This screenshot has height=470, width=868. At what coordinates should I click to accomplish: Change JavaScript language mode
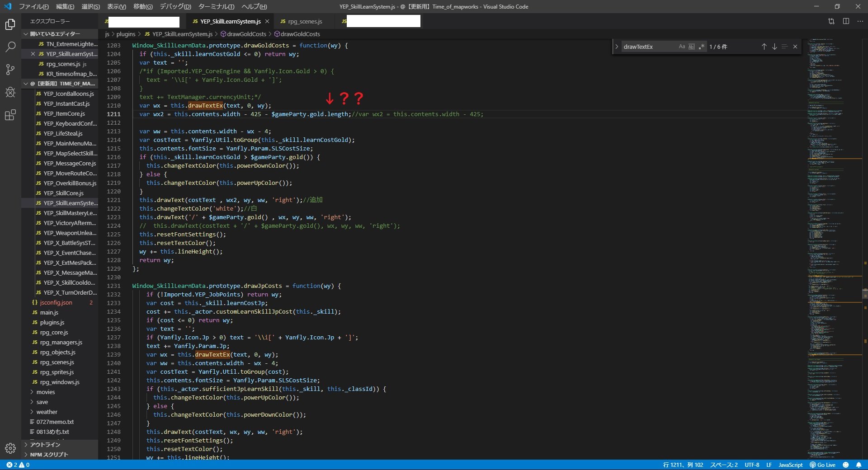point(790,465)
